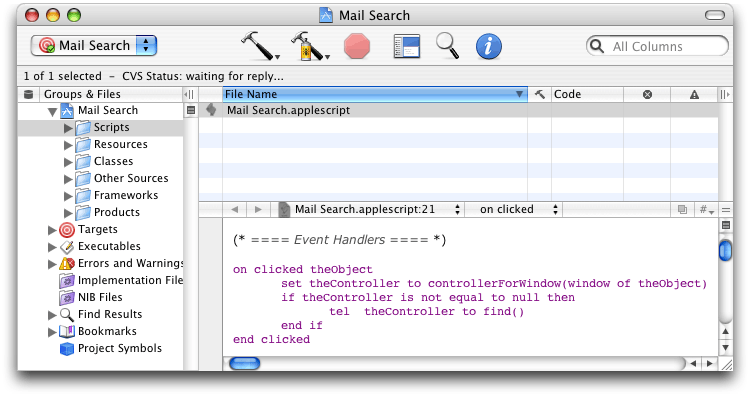
Task: Click the editor horizontal scrollbar thumb
Action: [x=244, y=364]
